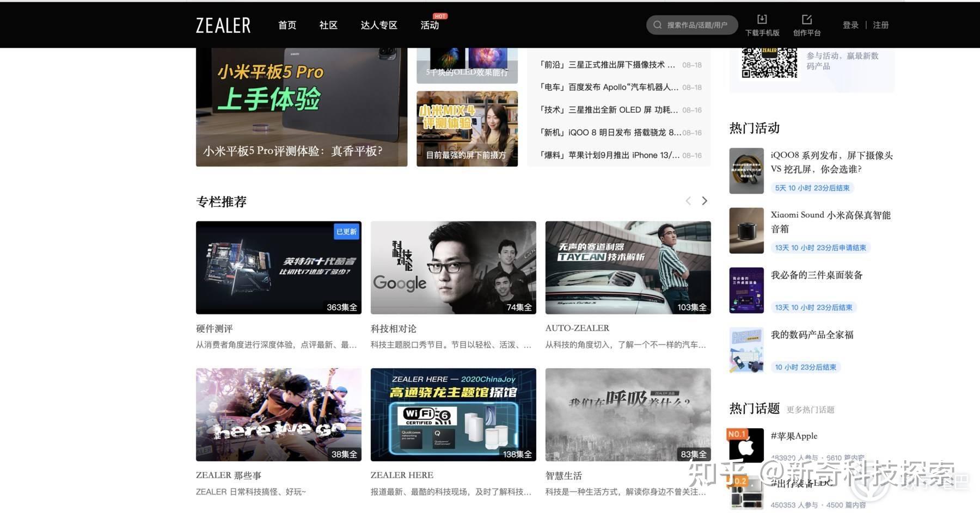980x513 pixels.
Task: Click the NO.1 badge on hot topics
Action: [x=739, y=434]
